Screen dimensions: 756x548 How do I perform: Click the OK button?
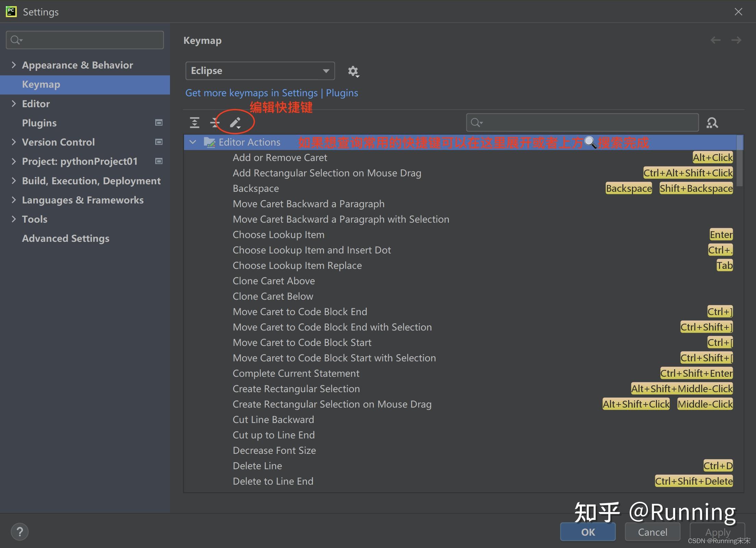[x=588, y=532]
